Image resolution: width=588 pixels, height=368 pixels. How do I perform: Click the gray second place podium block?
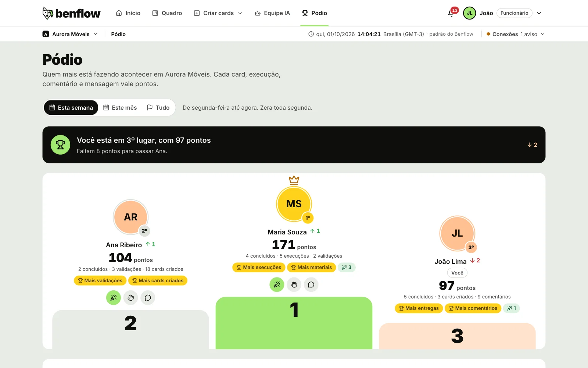131,330
